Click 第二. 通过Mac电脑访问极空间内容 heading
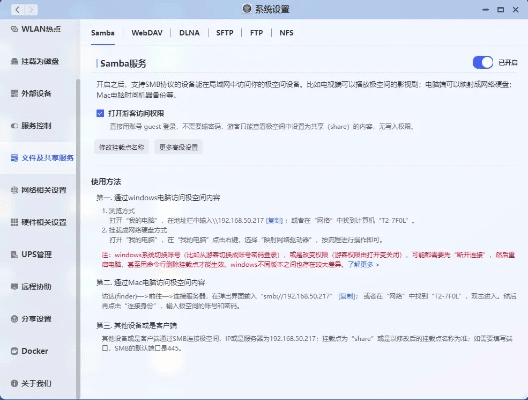528x400 pixels. 151,282
